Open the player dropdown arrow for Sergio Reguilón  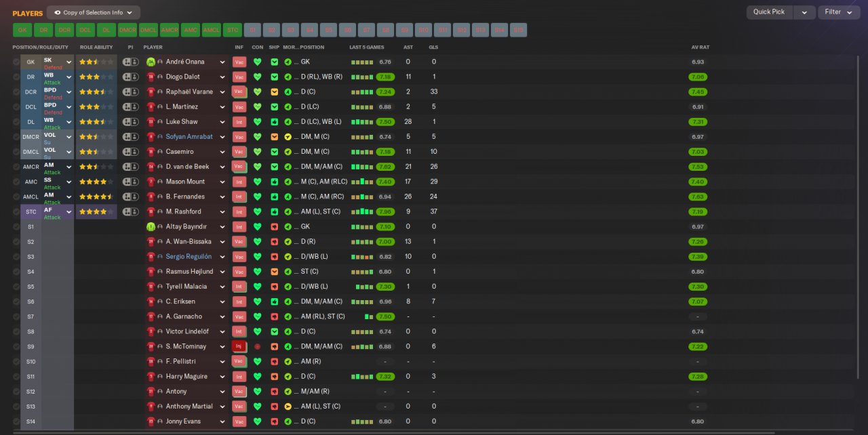point(222,257)
